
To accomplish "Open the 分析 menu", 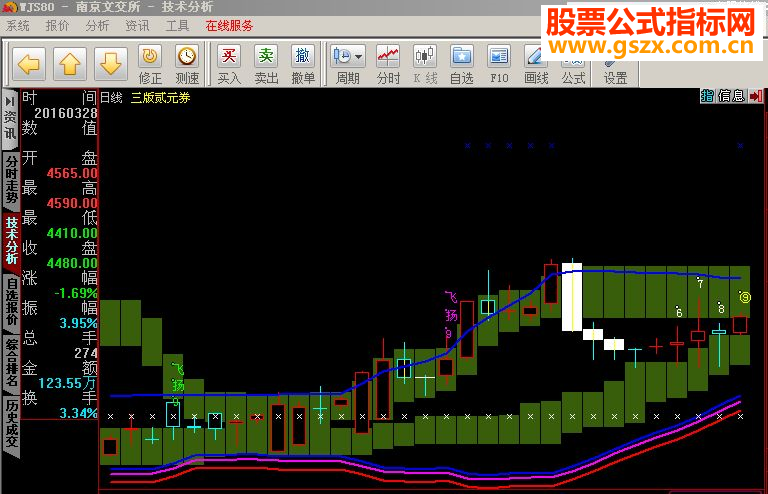I will point(97,26).
